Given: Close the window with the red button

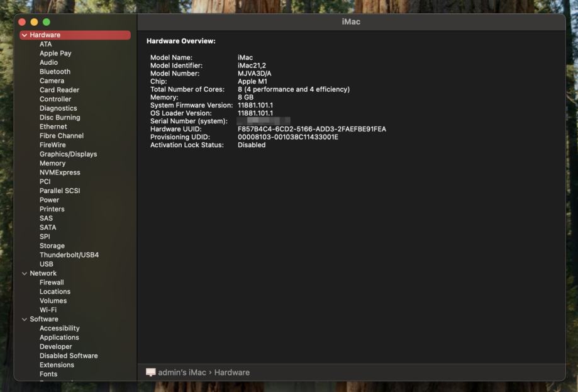Looking at the screenshot, I should click(x=22, y=22).
